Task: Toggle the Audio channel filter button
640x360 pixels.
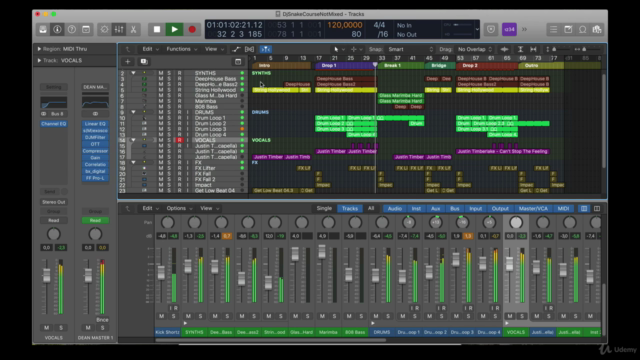Action: click(394, 209)
